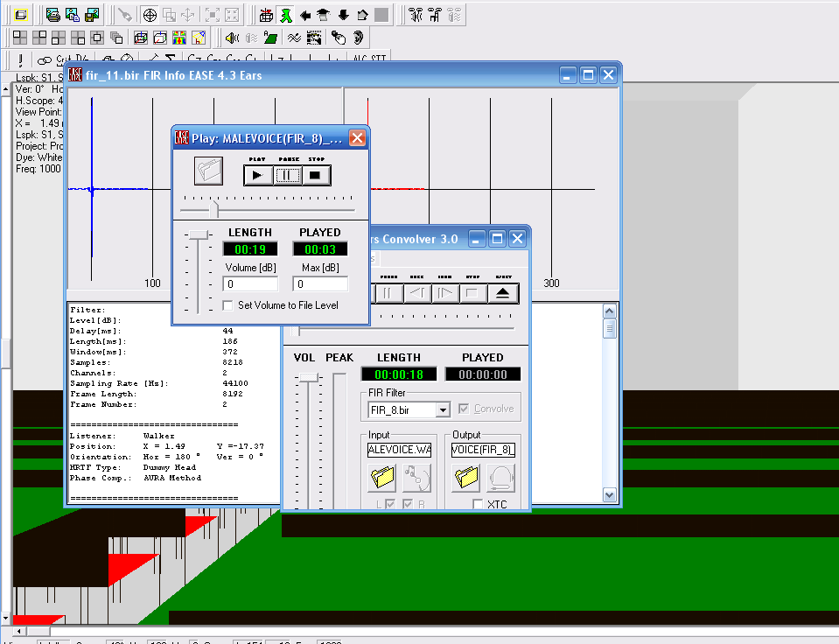Click the open 3D box with axes icon
Viewport: 839px width, 644px height.
coord(160,38)
